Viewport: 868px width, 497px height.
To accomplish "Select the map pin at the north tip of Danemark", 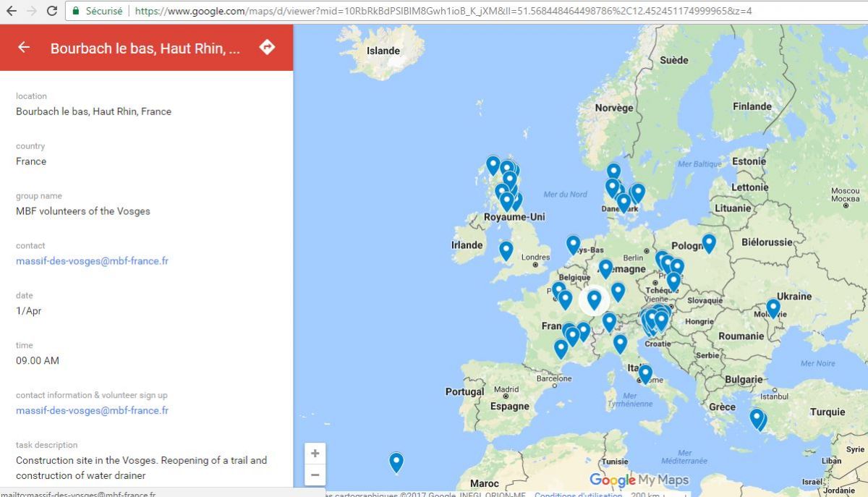I will click(x=613, y=172).
